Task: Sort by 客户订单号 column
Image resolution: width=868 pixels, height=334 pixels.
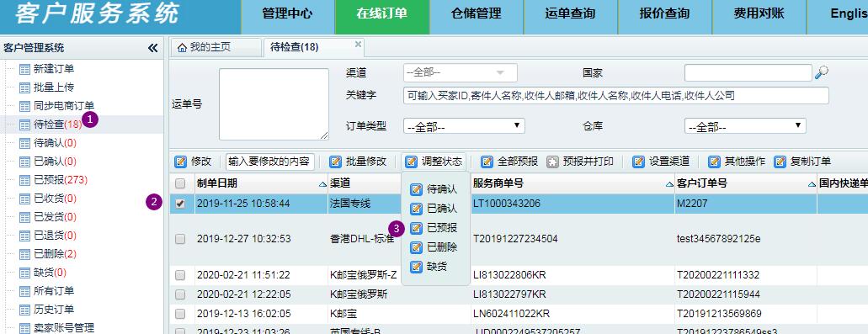Action: (746, 183)
